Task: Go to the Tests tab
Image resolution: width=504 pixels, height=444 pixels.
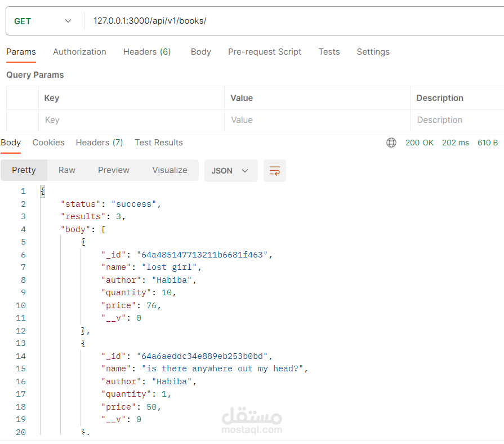Action: (x=329, y=52)
